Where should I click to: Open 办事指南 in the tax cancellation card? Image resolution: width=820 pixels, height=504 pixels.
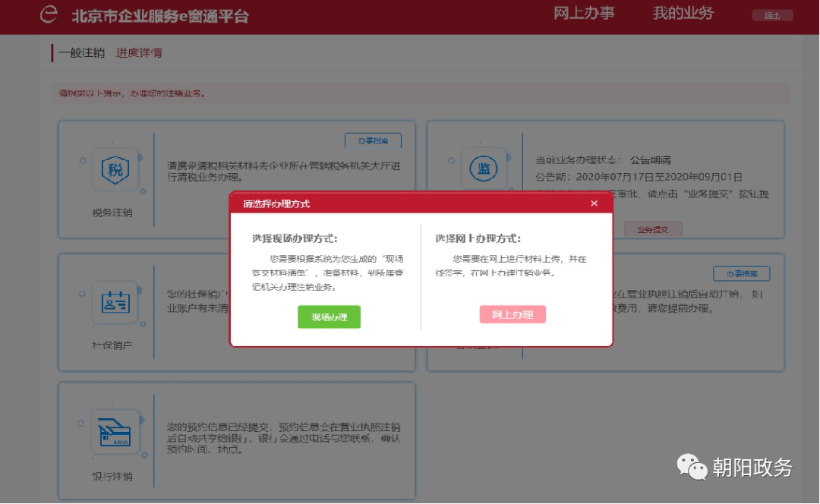(x=373, y=140)
